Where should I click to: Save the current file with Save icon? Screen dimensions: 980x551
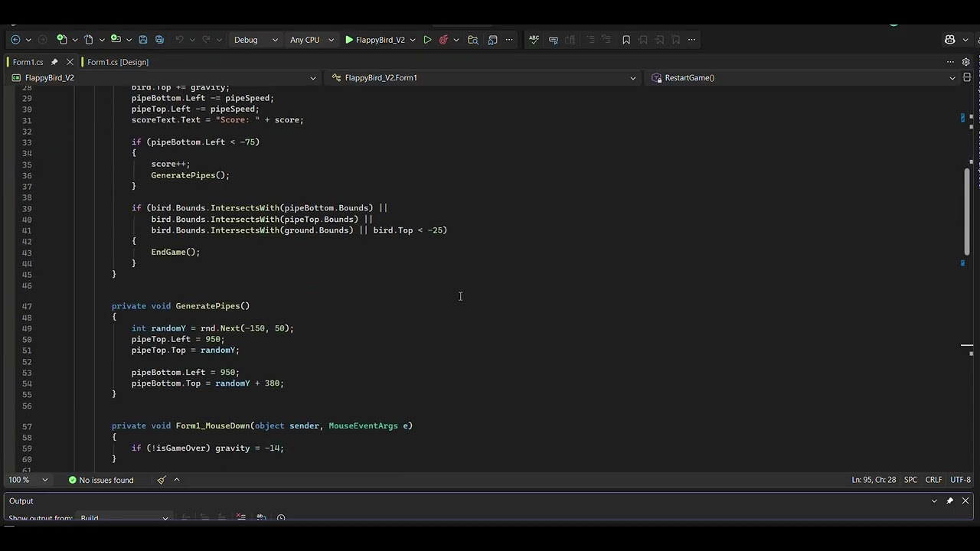142,40
